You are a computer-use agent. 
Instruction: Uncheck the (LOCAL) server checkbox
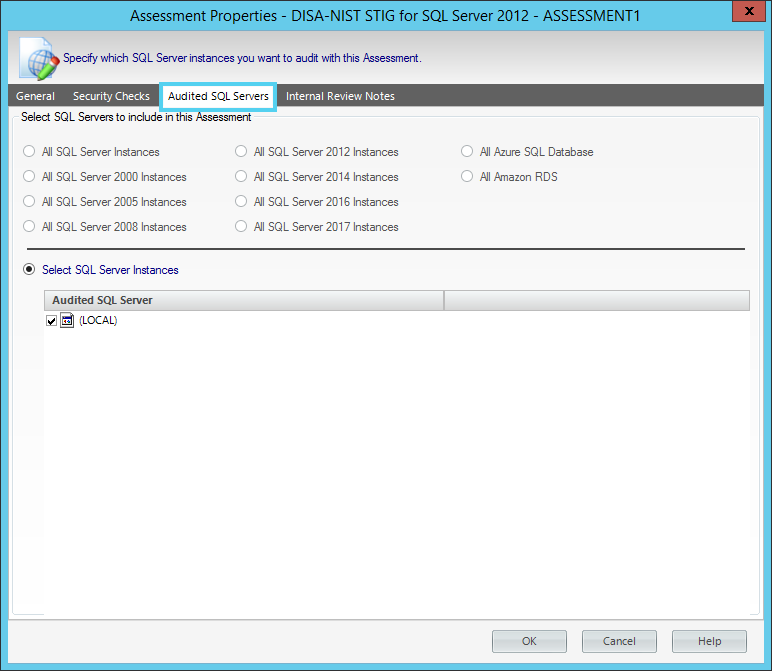51,321
